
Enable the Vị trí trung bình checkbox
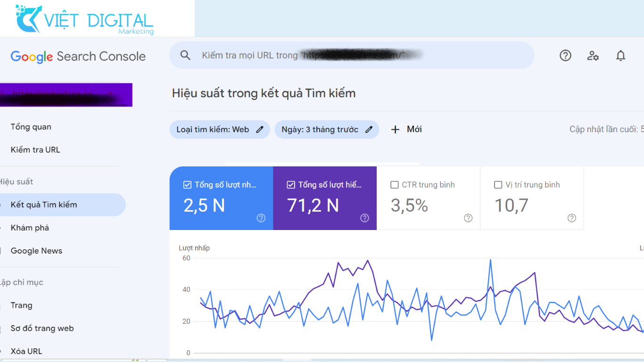tap(498, 185)
